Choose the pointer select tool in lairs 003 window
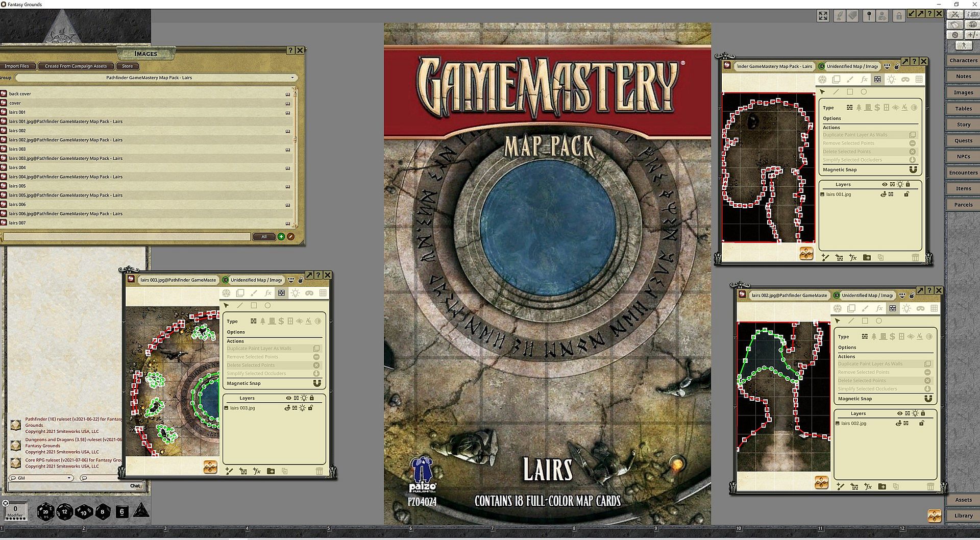The width and height of the screenshot is (980, 540). [226, 306]
